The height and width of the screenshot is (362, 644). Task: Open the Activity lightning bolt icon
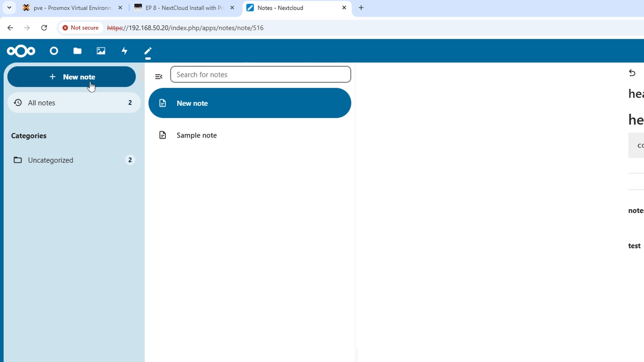click(125, 51)
